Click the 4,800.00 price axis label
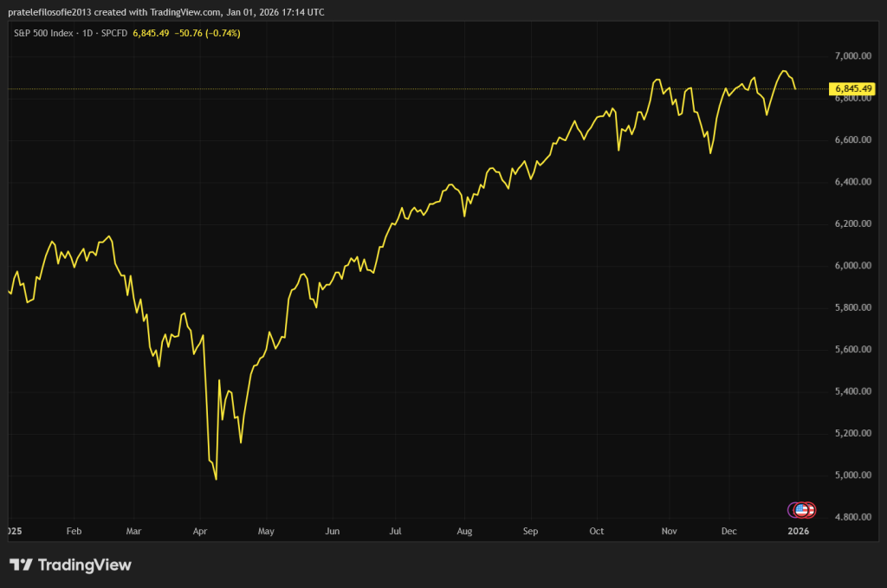 click(x=852, y=517)
